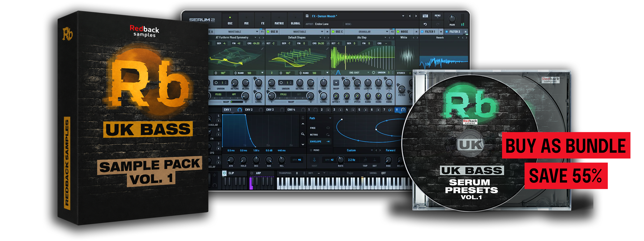Open OSC C GRANULAR type dropdown

[387, 32]
